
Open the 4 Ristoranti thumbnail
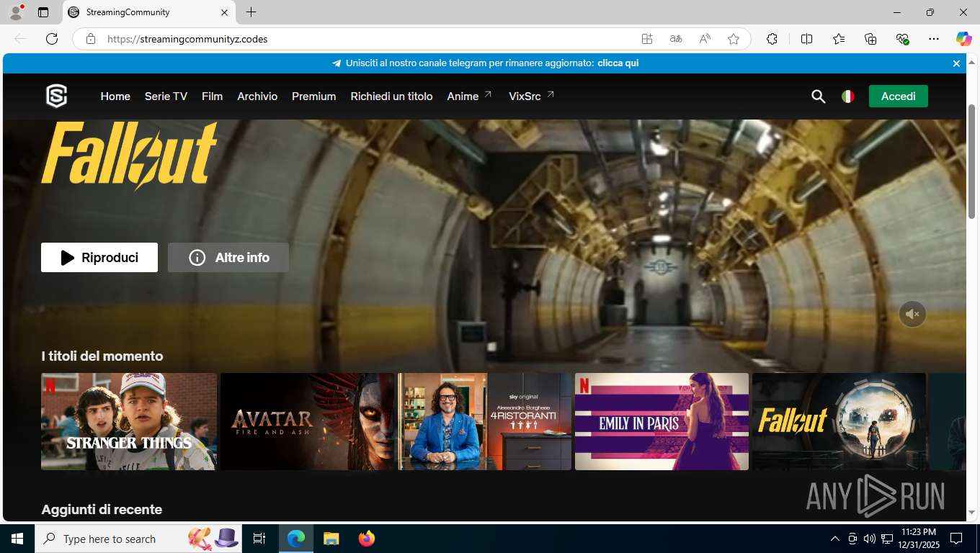pos(485,421)
